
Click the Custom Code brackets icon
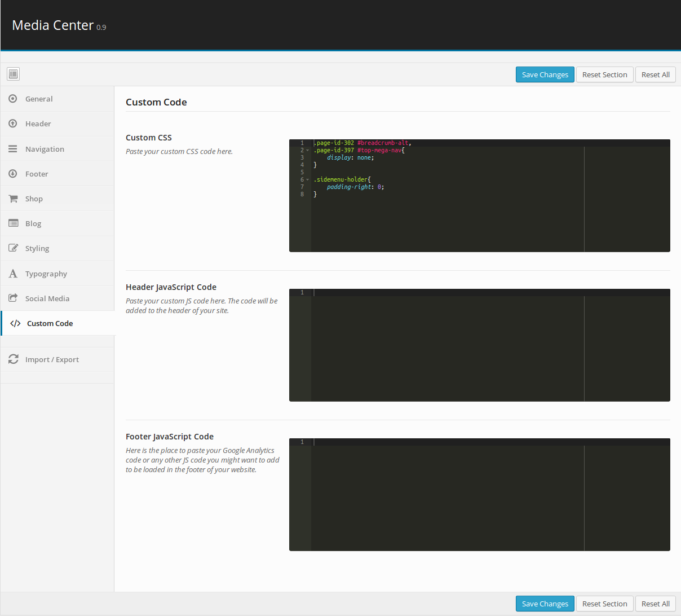(15, 323)
